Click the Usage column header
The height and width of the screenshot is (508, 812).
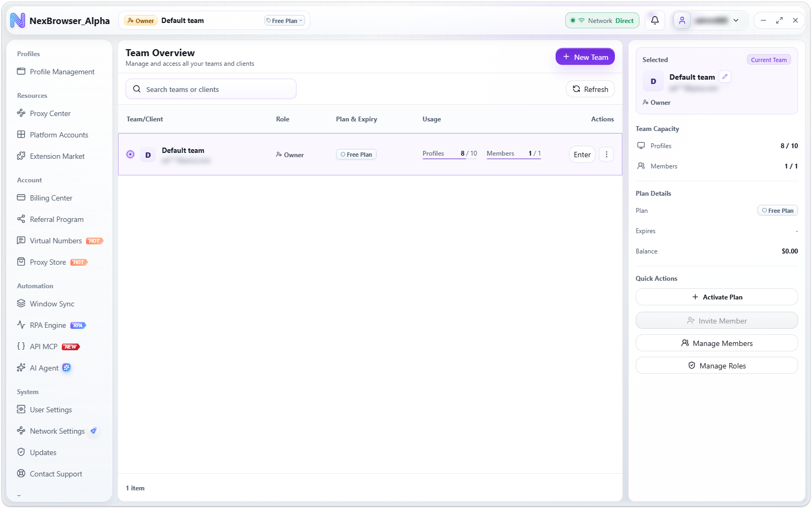pyautogui.click(x=432, y=119)
